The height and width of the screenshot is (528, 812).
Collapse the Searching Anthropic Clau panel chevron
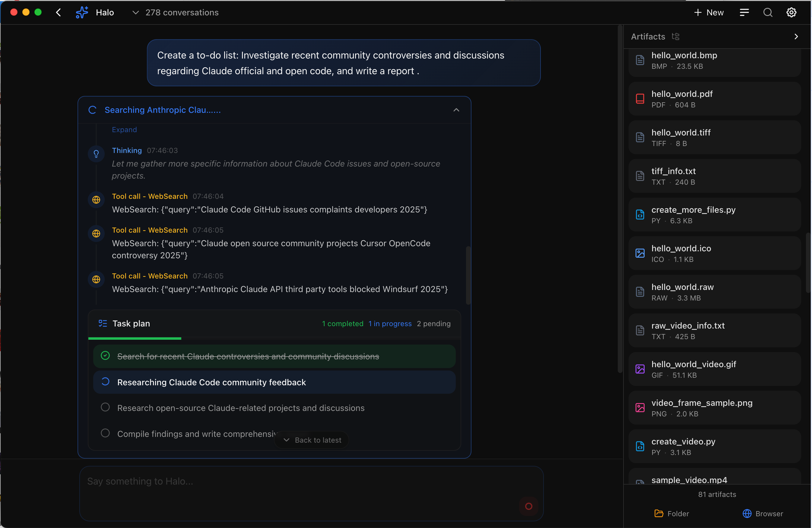coord(456,110)
